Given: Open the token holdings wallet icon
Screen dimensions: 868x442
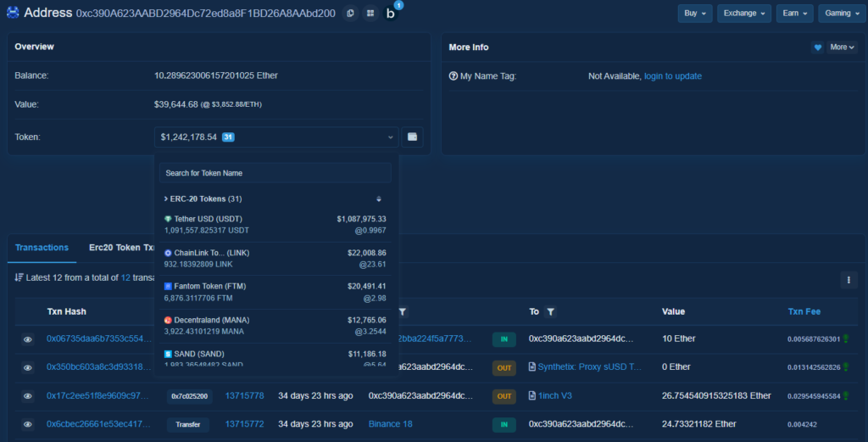Looking at the screenshot, I should click(412, 137).
